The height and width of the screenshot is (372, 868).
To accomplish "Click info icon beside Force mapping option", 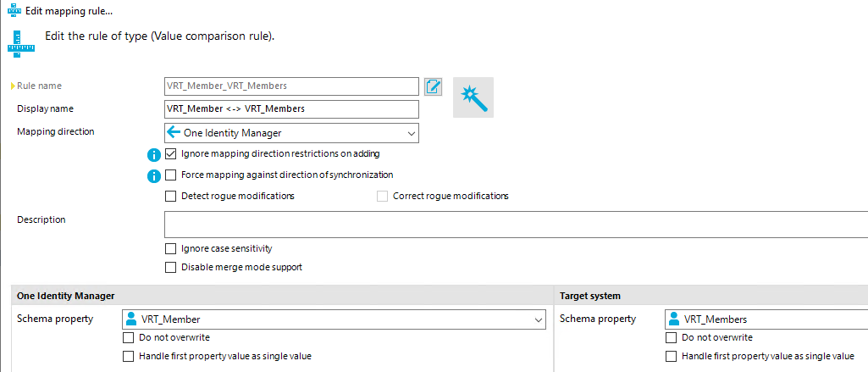I will 154,176.
